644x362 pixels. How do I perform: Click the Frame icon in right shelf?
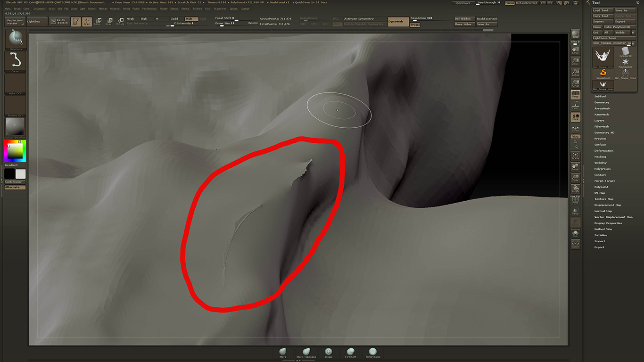click(x=575, y=156)
